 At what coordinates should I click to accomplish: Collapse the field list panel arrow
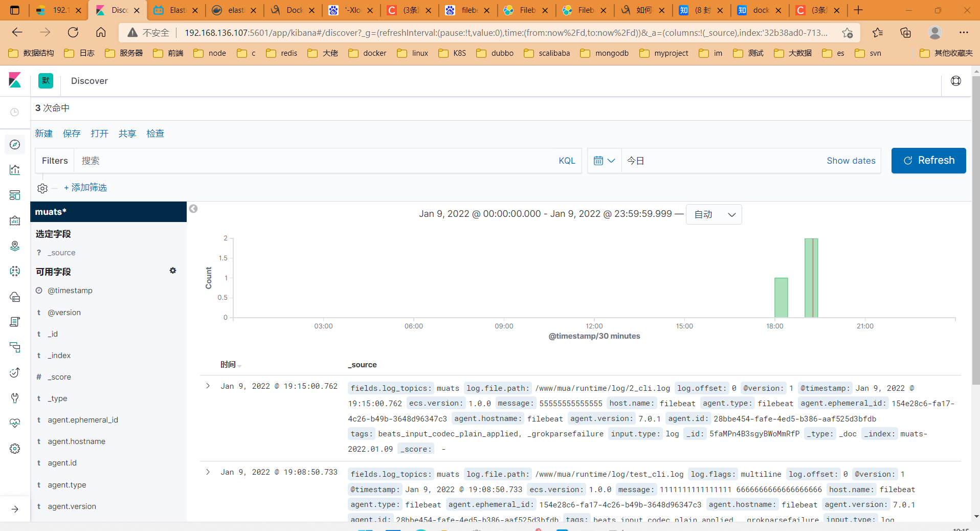(193, 209)
